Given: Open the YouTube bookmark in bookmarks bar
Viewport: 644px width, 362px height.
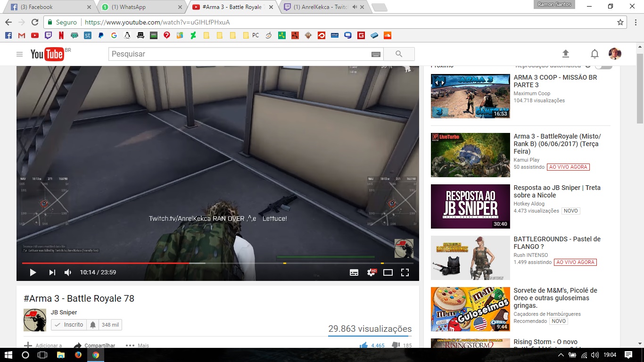Looking at the screenshot, I should [35, 35].
